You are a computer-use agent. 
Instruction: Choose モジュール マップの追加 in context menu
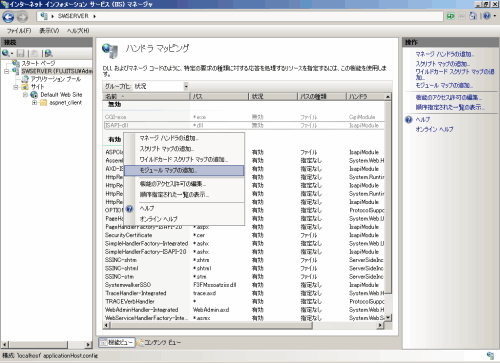[184, 170]
